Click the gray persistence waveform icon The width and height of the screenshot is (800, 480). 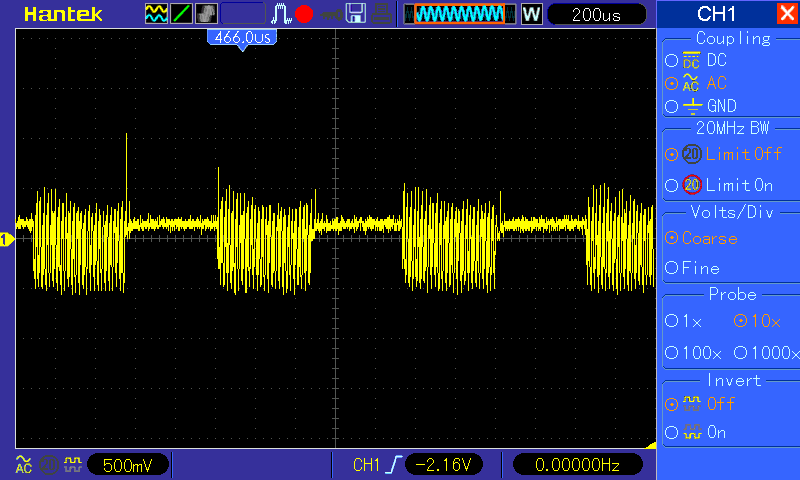pyautogui.click(x=206, y=14)
